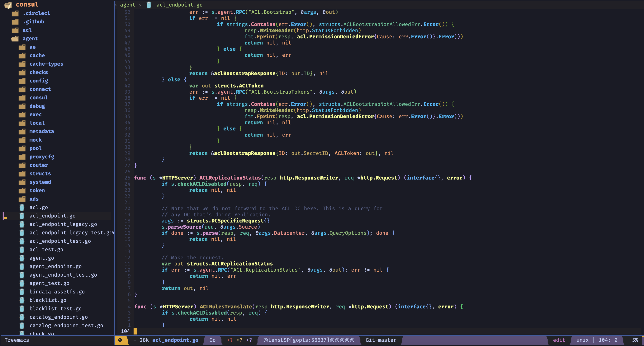Expand the .circleci folder

(36, 13)
